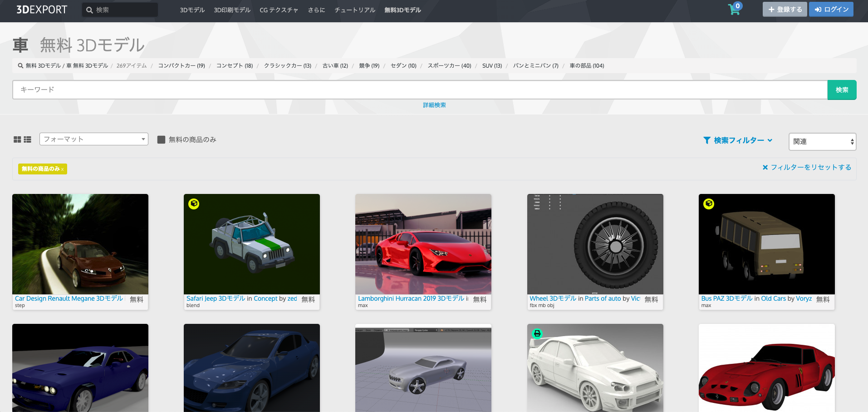The width and height of the screenshot is (868, 412).
Task: Open the チュートリアル menu
Action: pos(355,10)
